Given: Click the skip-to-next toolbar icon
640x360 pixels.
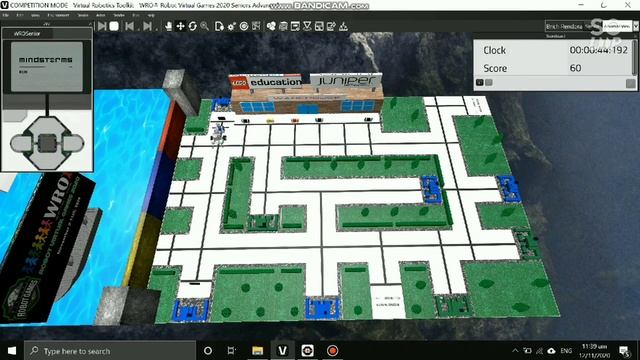Looking at the screenshot, I should [147, 26].
